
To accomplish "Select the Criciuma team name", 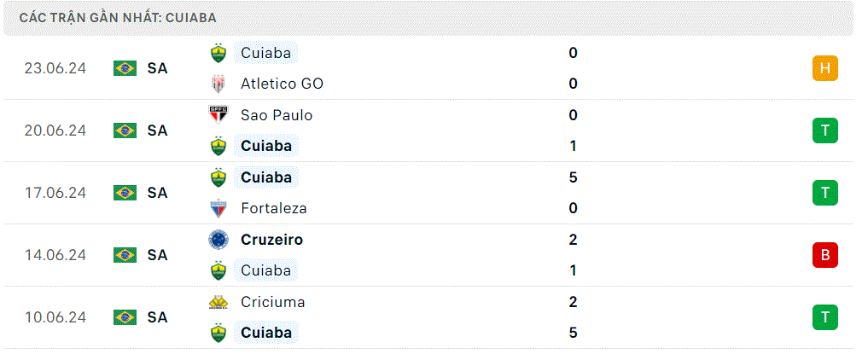I will coord(273,302).
